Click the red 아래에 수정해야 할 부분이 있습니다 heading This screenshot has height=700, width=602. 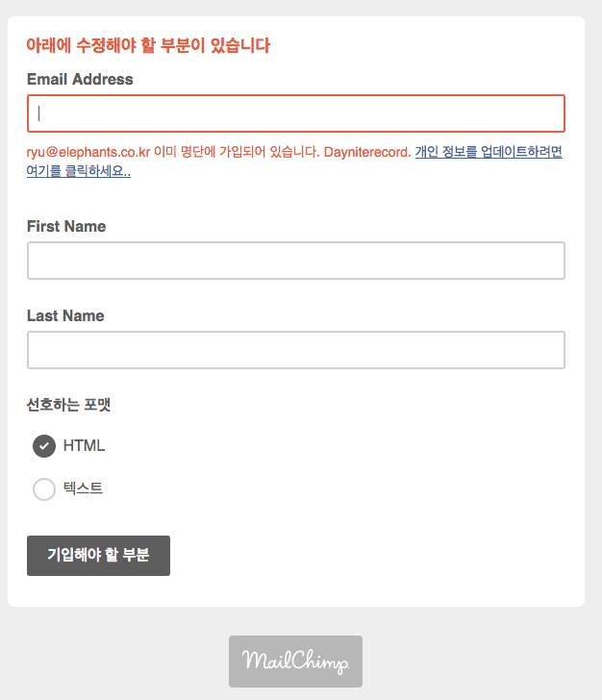(148, 45)
